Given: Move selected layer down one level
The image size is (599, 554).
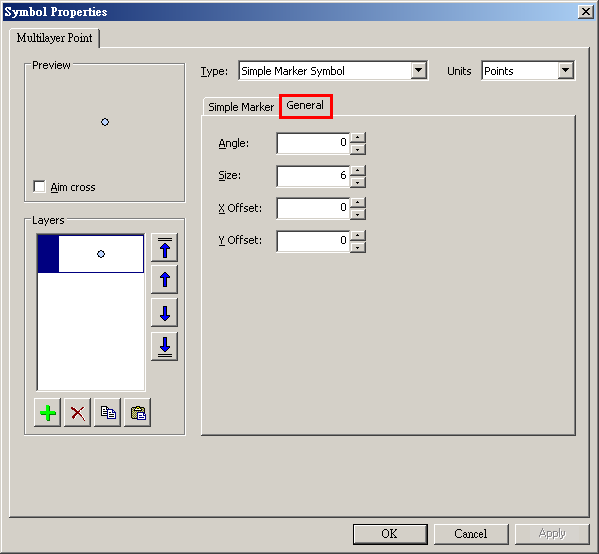Looking at the screenshot, I should coord(164,313).
